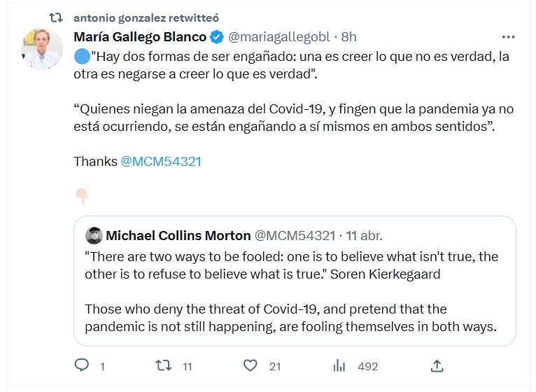Image resolution: width=536 pixels, height=392 pixels.
Task: Click María Gallego Blanco's profile avatar
Action: click(42, 49)
